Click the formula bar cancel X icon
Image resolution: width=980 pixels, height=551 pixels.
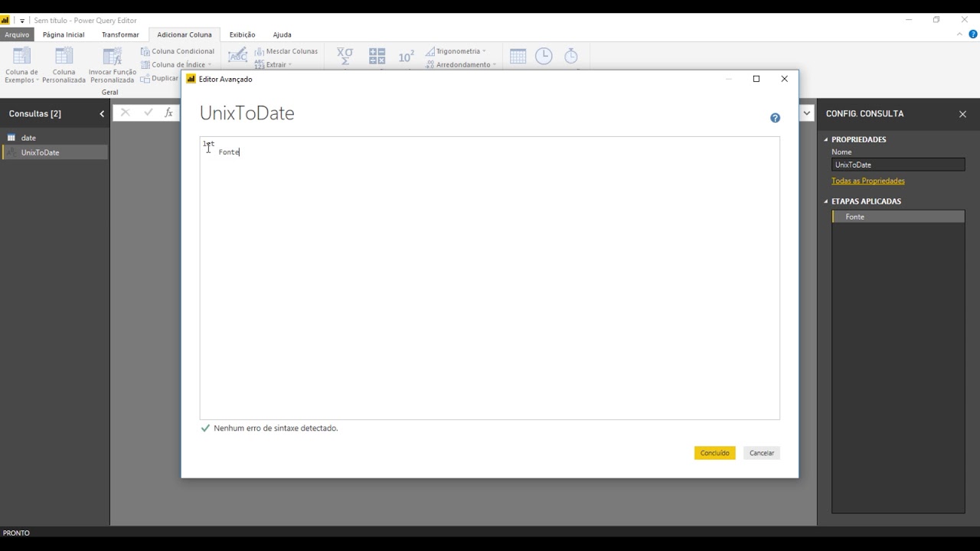[125, 112]
